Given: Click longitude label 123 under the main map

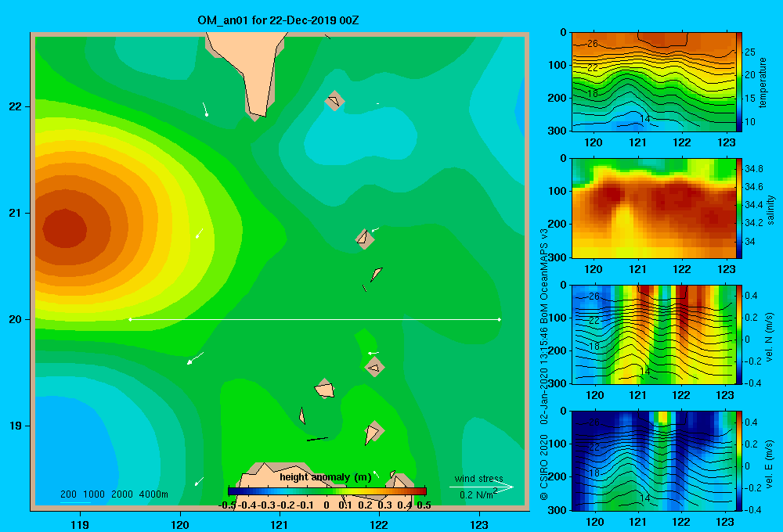Looking at the screenshot, I should tap(479, 524).
